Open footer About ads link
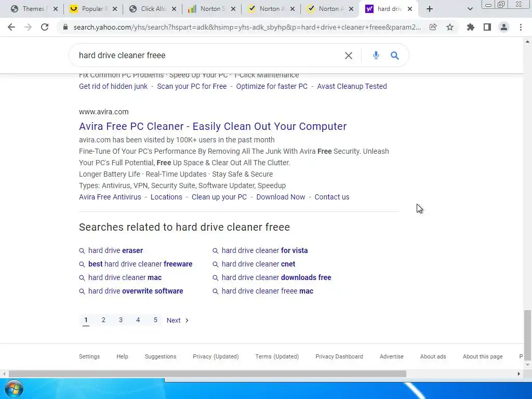 pyautogui.click(x=433, y=356)
